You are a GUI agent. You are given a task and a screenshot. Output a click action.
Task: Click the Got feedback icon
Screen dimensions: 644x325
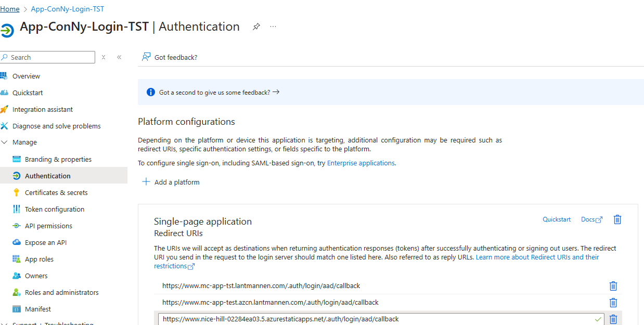point(146,57)
